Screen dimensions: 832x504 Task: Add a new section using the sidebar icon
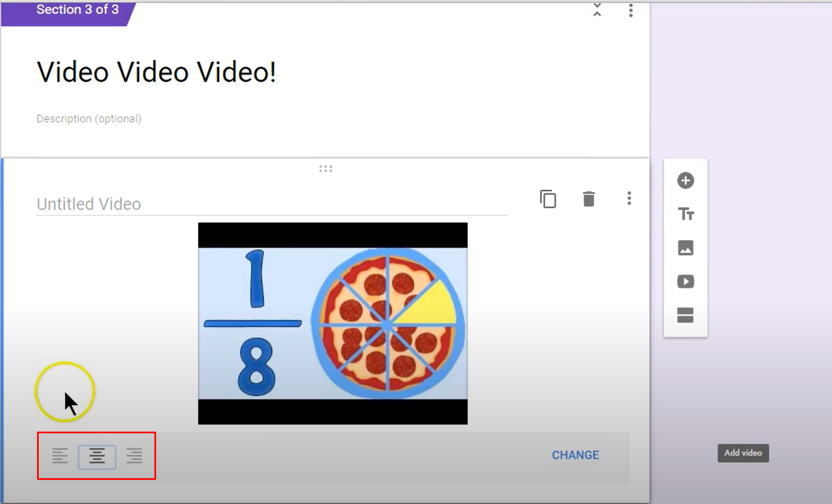tap(685, 315)
